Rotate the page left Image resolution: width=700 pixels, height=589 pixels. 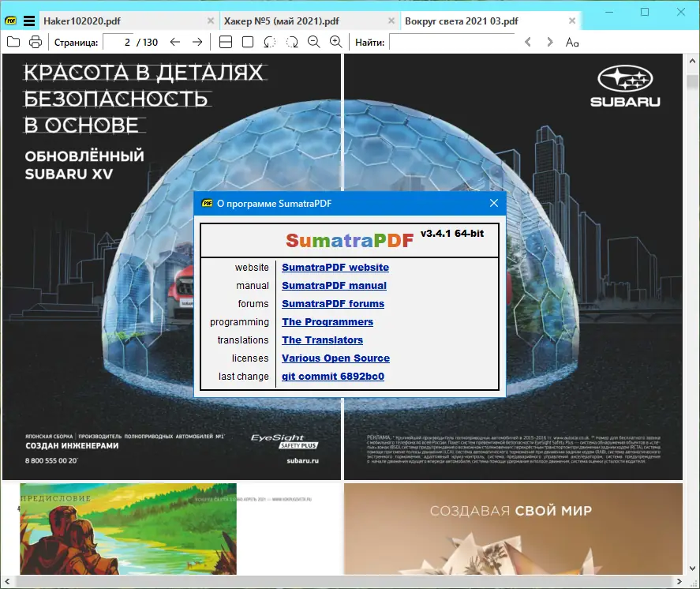[270, 42]
